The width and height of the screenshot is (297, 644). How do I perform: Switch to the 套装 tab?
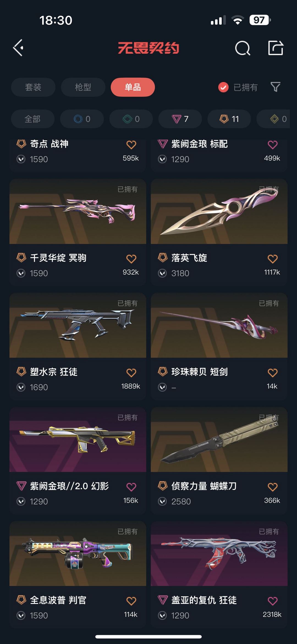pos(33,87)
